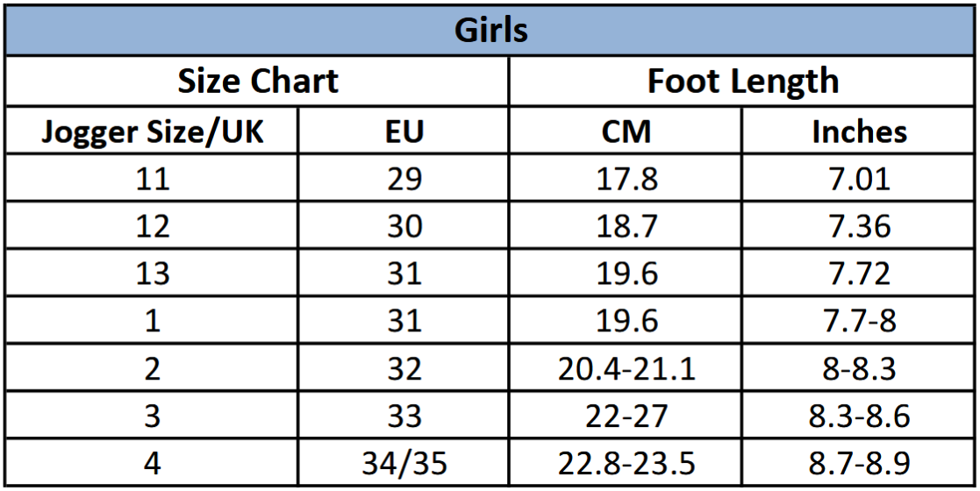Screen dimensions: 980x491
Task: Select the 8.7-8.9 inches cell
Action: (x=859, y=463)
